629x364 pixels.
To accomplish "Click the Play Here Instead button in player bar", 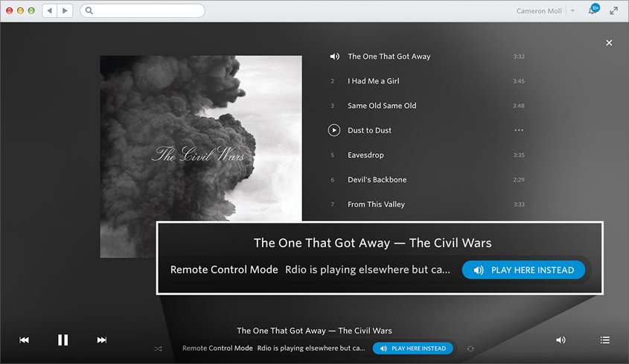I will [413, 348].
